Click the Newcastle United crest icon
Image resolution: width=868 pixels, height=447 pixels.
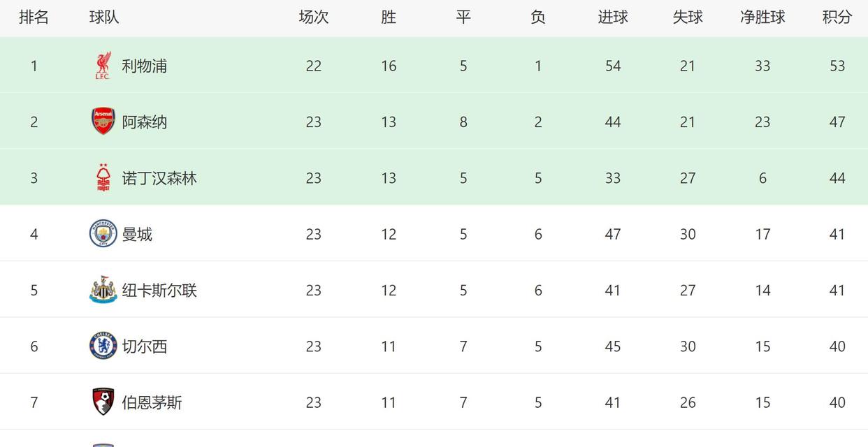click(103, 290)
